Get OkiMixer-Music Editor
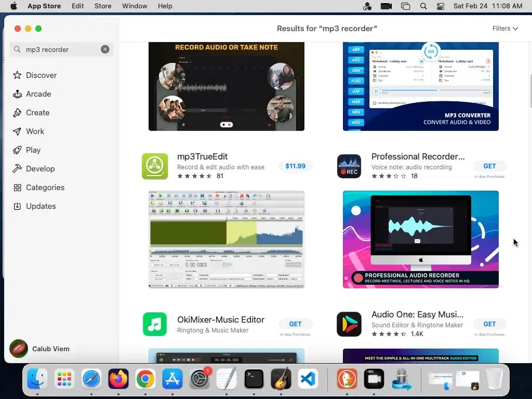 coord(295,324)
